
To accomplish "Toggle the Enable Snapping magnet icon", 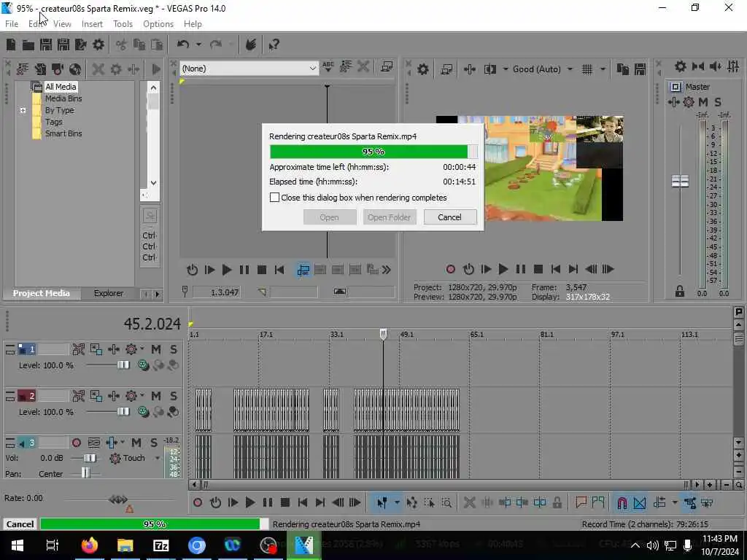I will 622,502.
